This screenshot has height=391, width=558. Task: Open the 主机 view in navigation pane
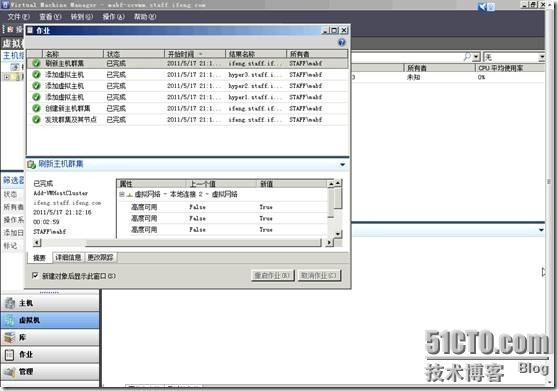(50, 303)
